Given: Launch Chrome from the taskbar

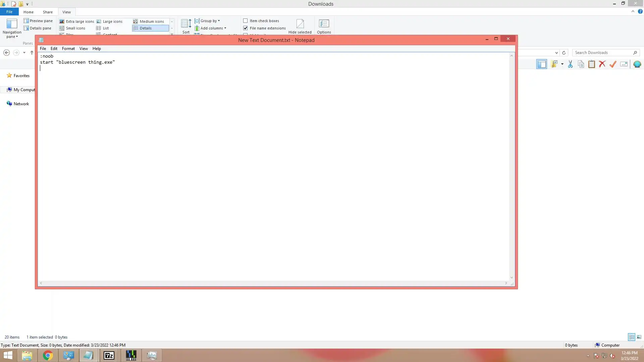Looking at the screenshot, I should (48, 355).
